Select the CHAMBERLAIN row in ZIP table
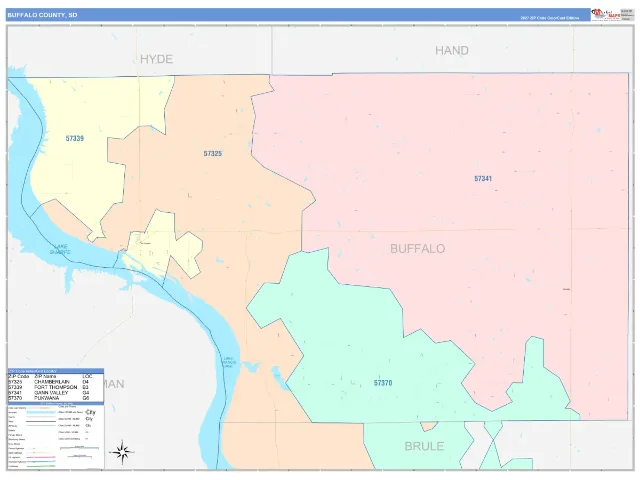 (55, 382)
